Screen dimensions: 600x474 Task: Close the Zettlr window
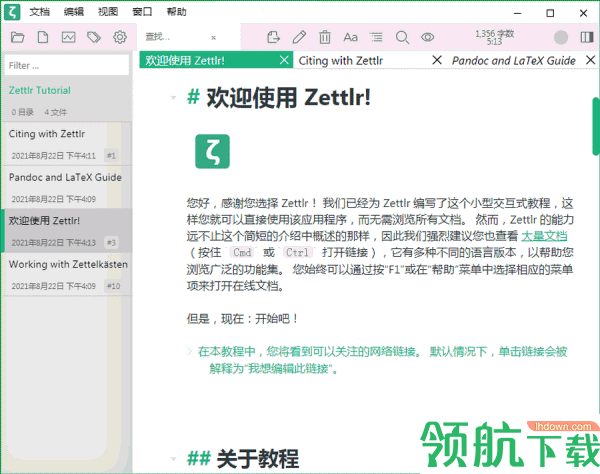tap(583, 13)
